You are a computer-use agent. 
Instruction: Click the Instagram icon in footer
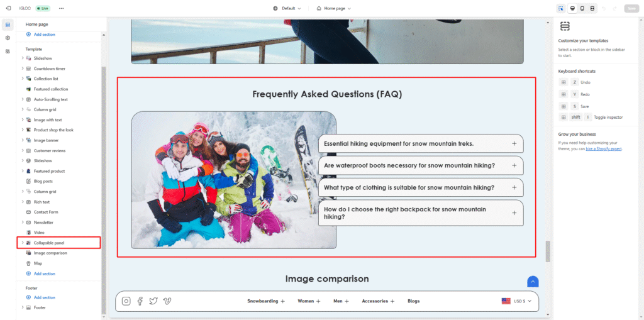pos(126,301)
